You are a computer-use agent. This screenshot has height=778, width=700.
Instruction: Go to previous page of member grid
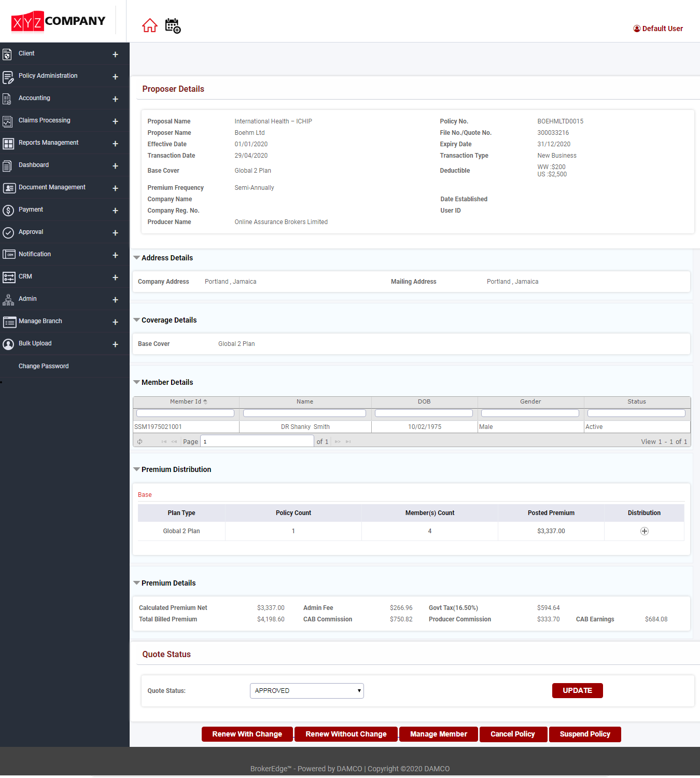174,442
